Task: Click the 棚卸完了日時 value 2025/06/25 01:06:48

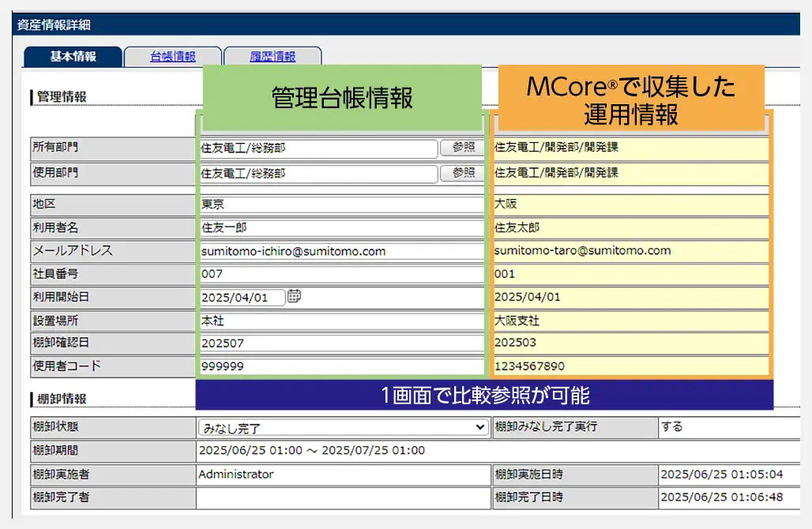Action: (722, 497)
